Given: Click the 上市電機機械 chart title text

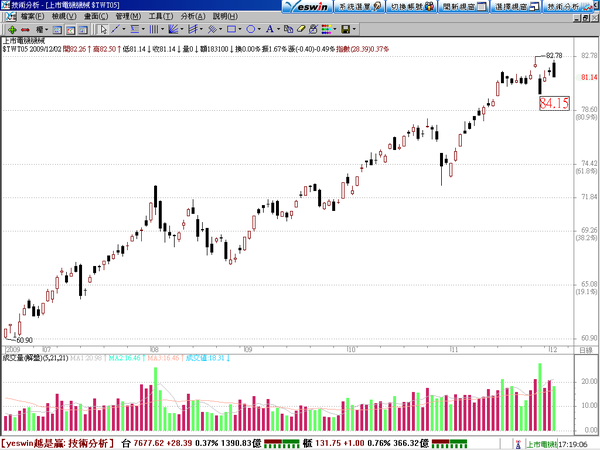Looking at the screenshot, I should click(x=24, y=41).
